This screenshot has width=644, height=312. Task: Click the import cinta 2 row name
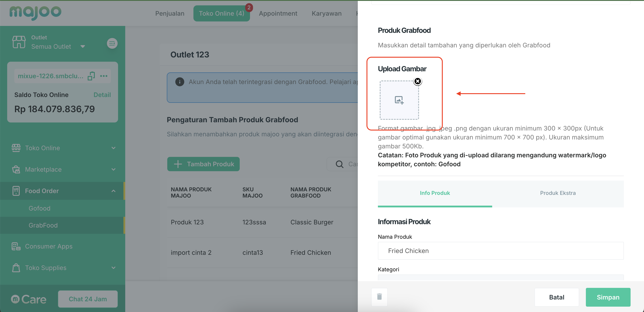tap(191, 253)
